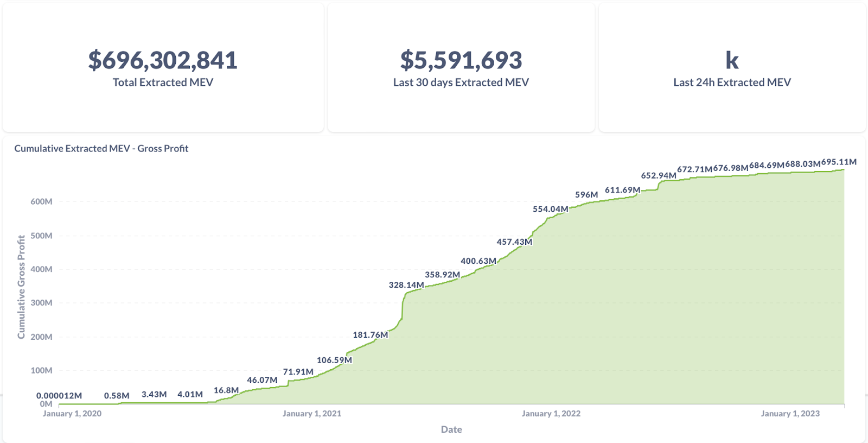Click the 652.94M data label
This screenshot has width=868, height=443.
click(x=659, y=176)
